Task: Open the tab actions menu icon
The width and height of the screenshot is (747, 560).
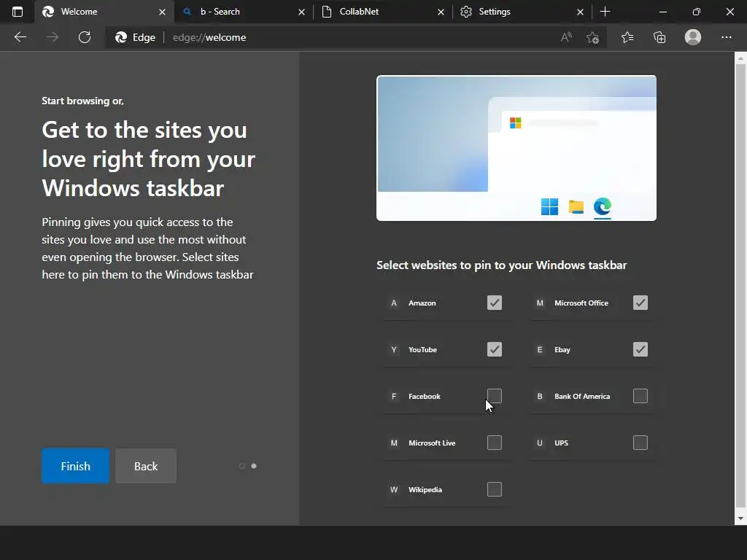Action: point(18,12)
